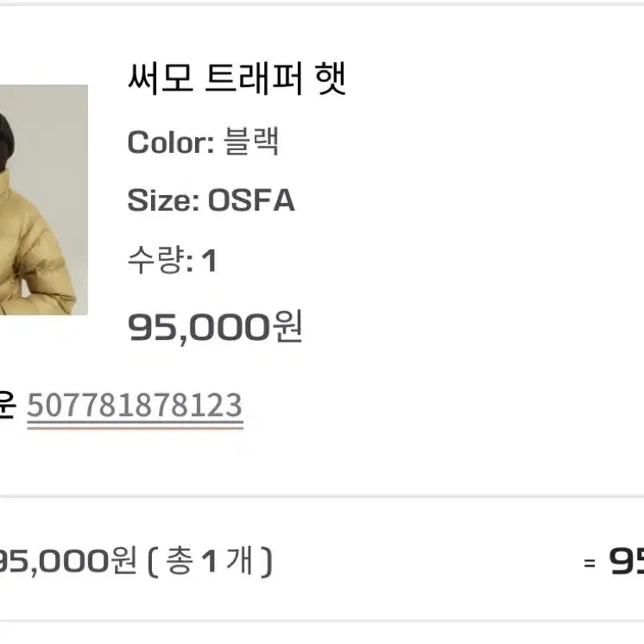The width and height of the screenshot is (644, 644).
Task: Select the 블랙 color value
Action: point(251,142)
